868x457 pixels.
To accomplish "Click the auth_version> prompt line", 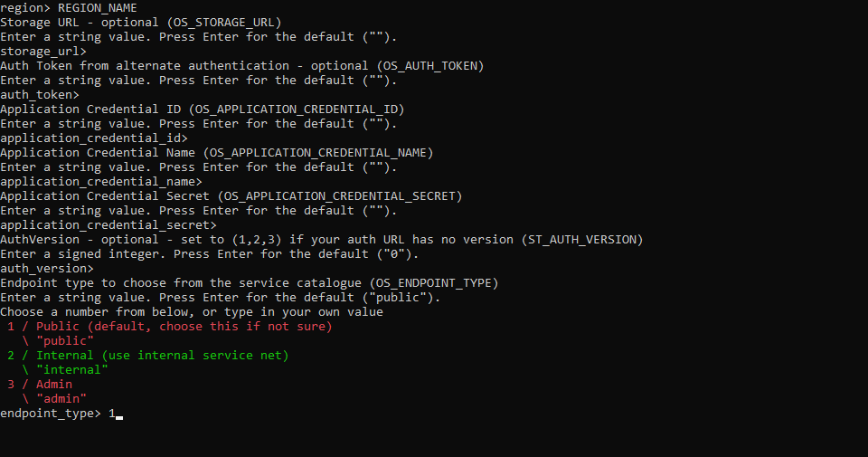I will click(47, 269).
